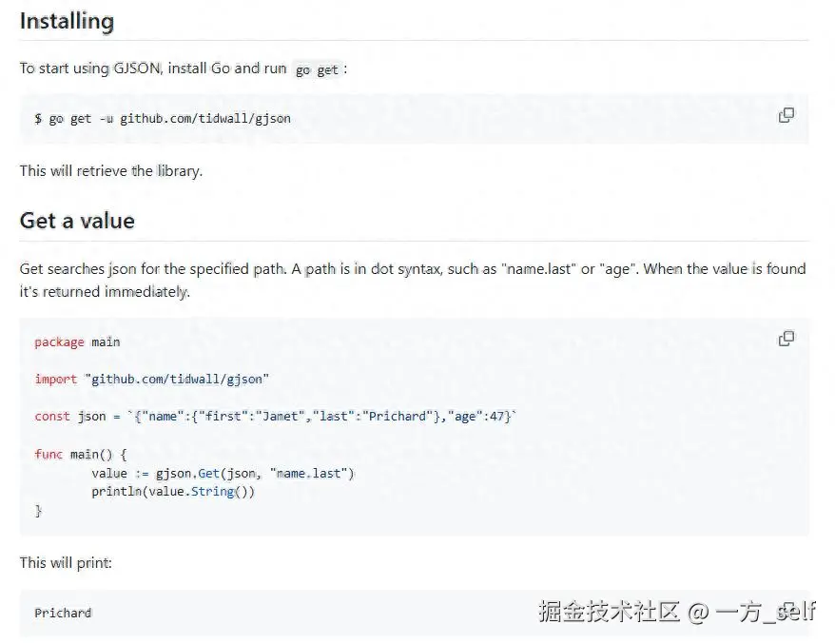This screenshot has height=644, width=835.
Task: Click the package main code line
Action: tap(77, 342)
